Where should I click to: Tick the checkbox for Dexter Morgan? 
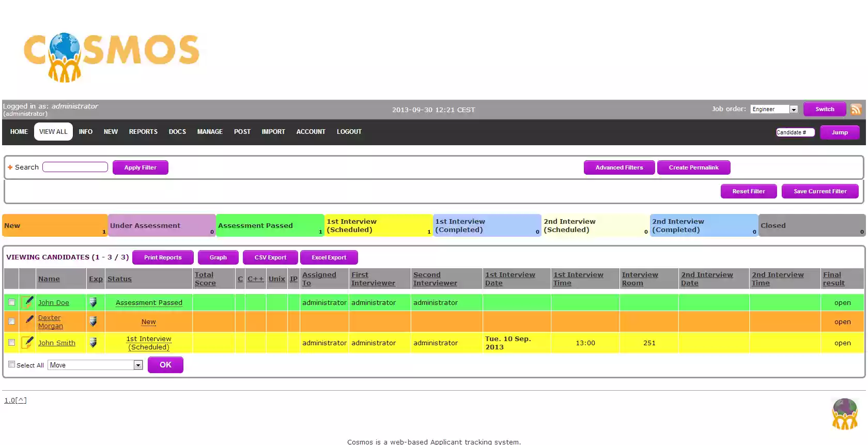coord(11,321)
